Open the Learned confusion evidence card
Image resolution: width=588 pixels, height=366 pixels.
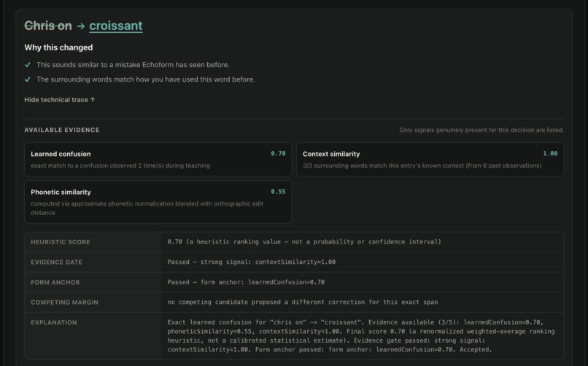point(158,159)
